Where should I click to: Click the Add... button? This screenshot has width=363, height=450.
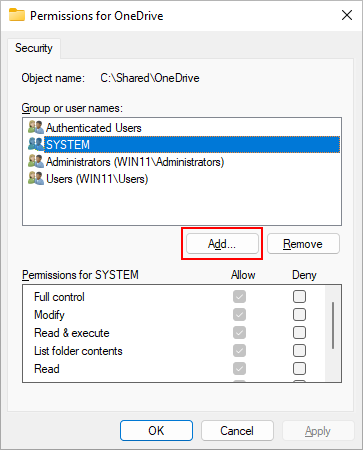pyautogui.click(x=222, y=244)
